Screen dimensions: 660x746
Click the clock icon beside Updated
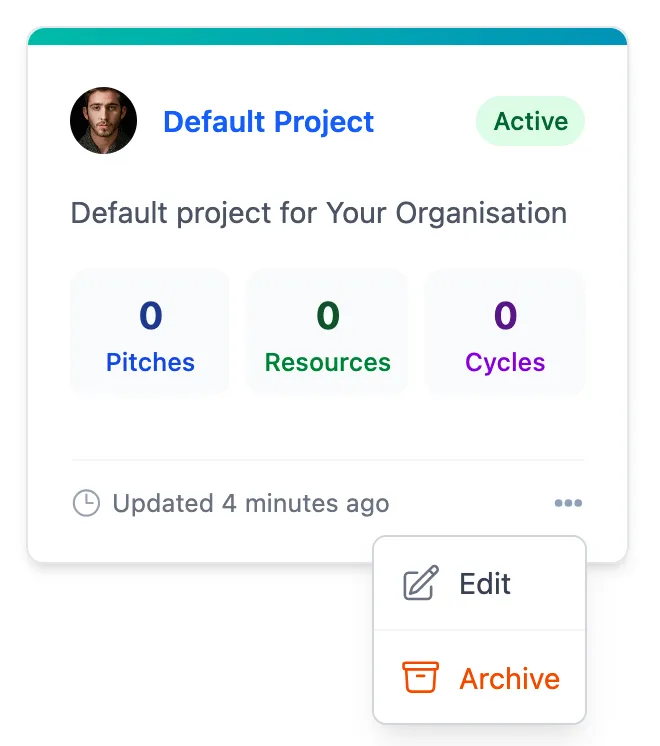click(86, 503)
